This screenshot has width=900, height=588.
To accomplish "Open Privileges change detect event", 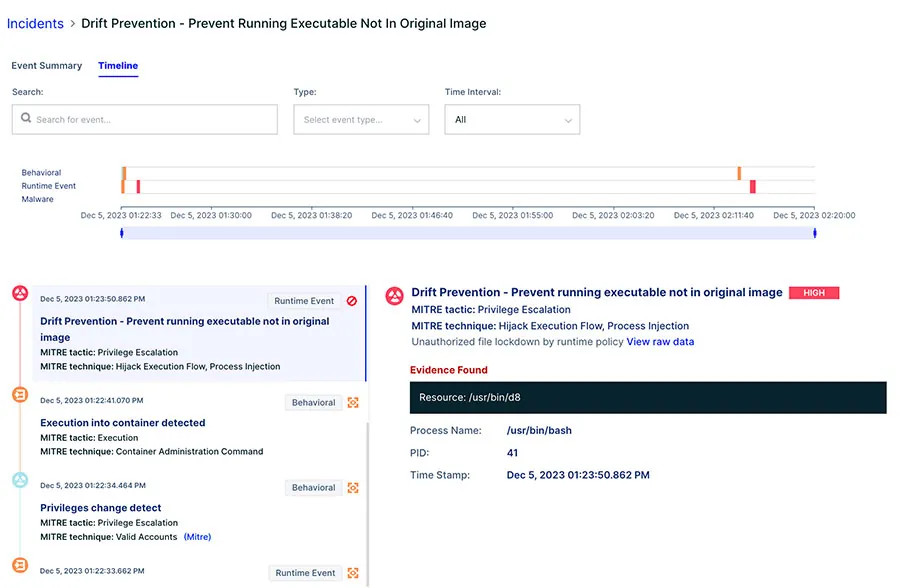I will (100, 508).
